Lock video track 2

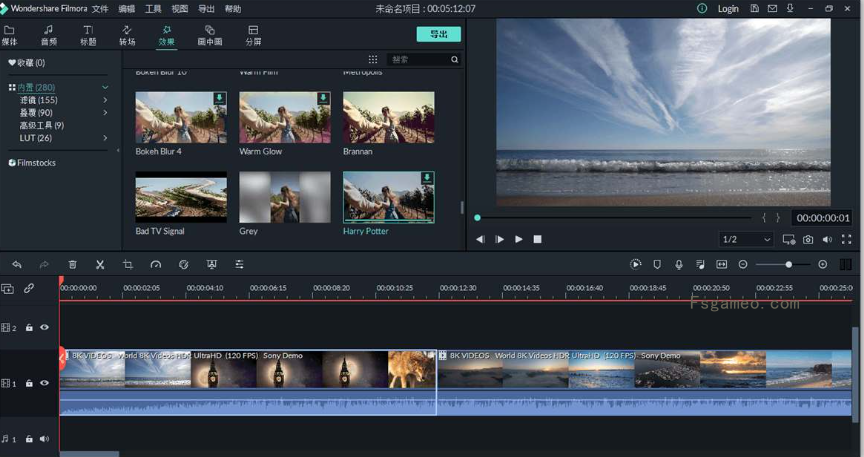point(29,327)
